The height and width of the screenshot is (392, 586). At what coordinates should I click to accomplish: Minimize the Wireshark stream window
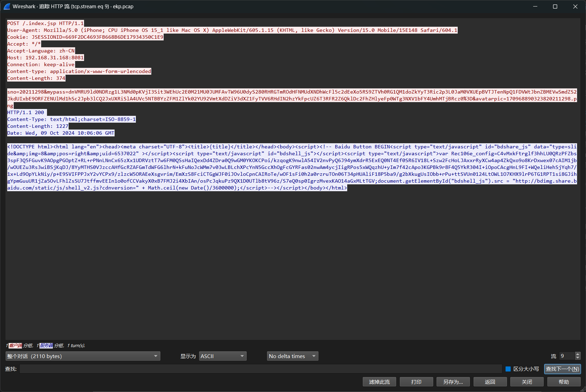pos(535,7)
